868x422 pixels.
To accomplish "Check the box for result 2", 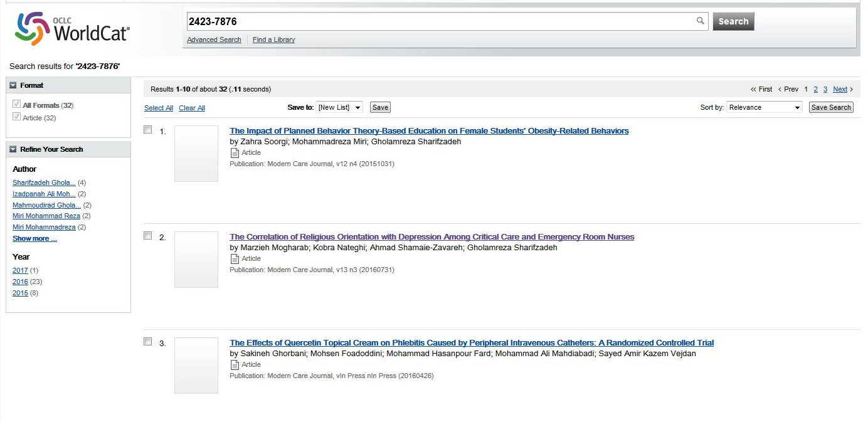I will click(148, 236).
